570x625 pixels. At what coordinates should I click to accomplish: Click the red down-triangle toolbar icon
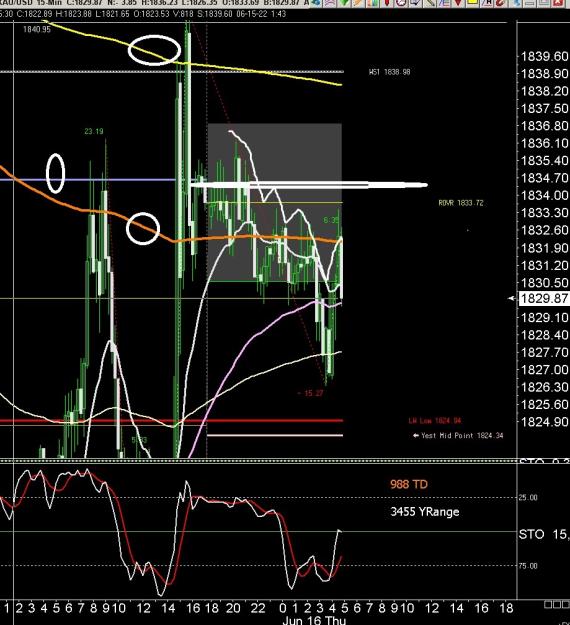(458, 2)
